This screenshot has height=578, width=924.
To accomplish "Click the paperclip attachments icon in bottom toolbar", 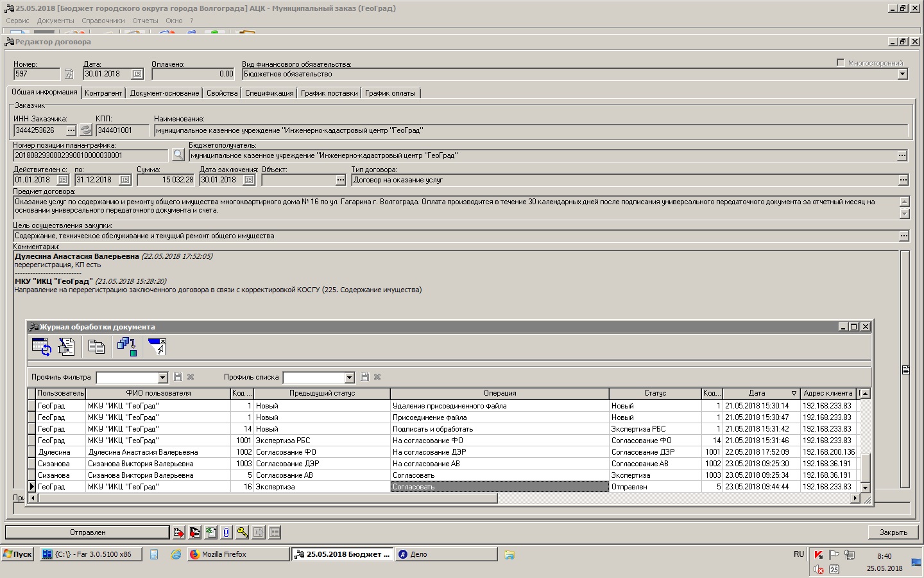I will coord(227,532).
